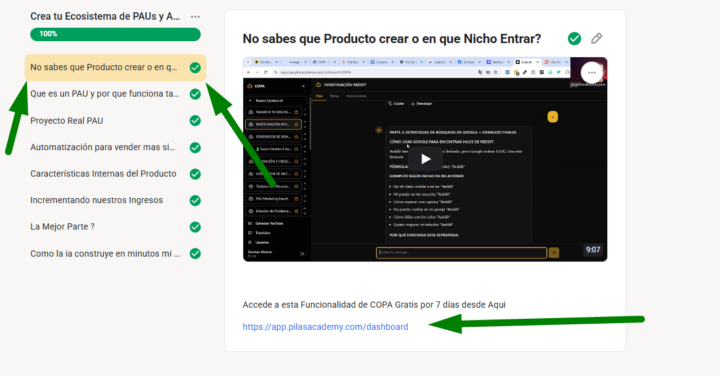Open lesson "La Mejor Parte ?"

pyautogui.click(x=62, y=227)
